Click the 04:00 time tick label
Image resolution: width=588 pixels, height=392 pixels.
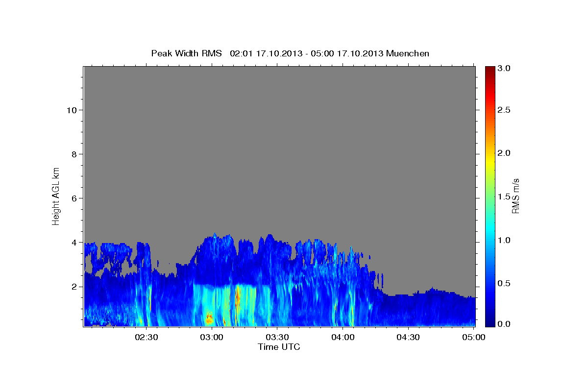click(x=343, y=337)
